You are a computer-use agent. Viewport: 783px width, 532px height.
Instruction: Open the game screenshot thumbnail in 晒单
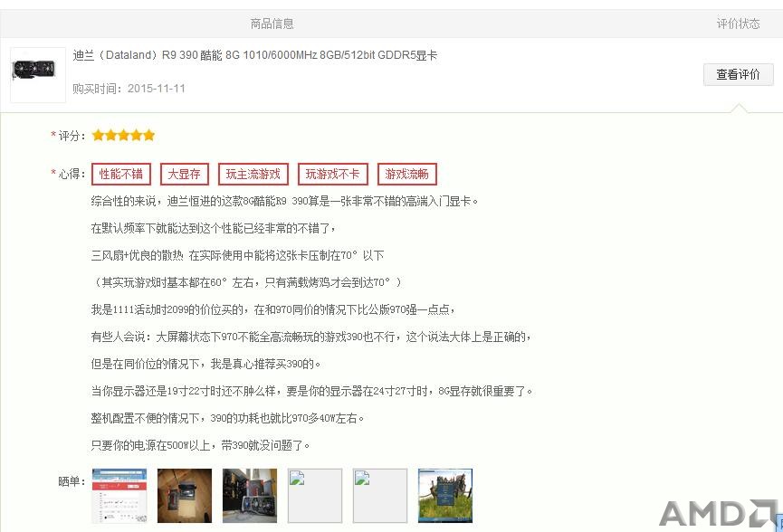click(x=445, y=496)
